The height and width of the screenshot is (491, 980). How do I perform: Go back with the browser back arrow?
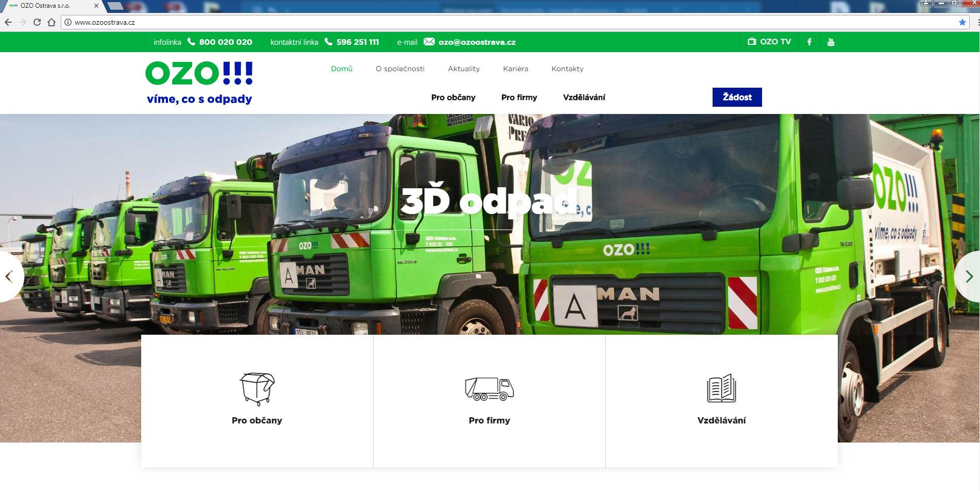8,22
